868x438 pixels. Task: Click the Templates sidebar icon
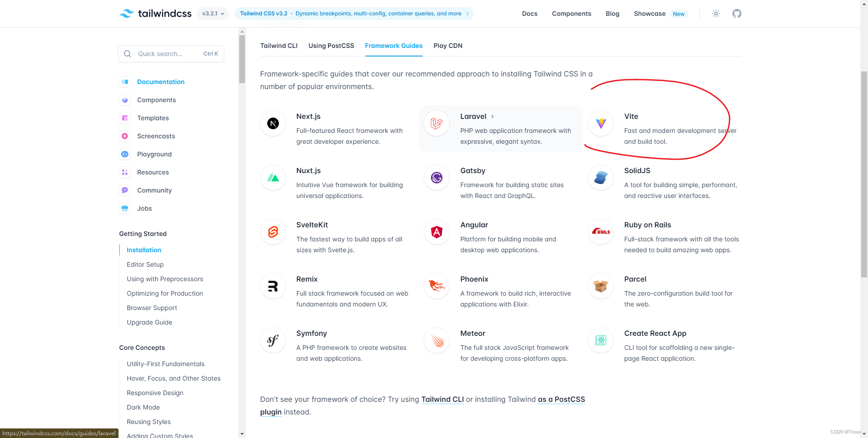tap(125, 118)
